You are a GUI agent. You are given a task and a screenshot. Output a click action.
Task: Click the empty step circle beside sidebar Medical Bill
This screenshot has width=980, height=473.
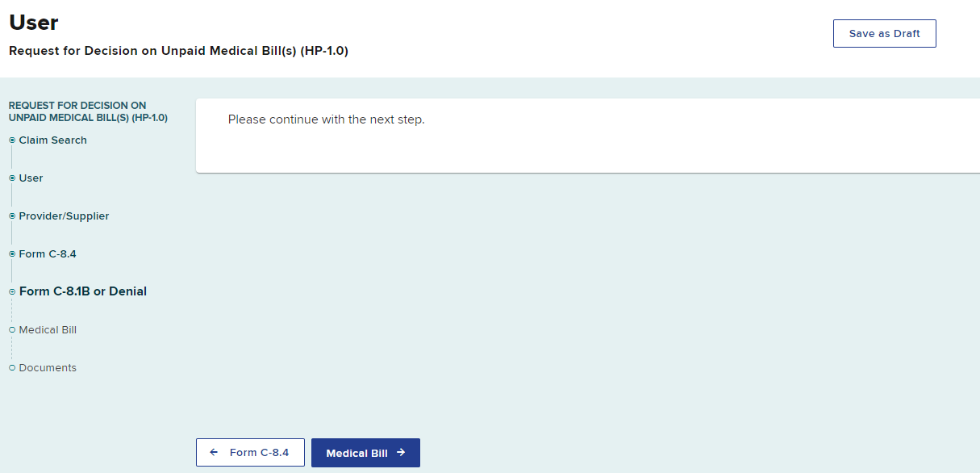point(12,330)
